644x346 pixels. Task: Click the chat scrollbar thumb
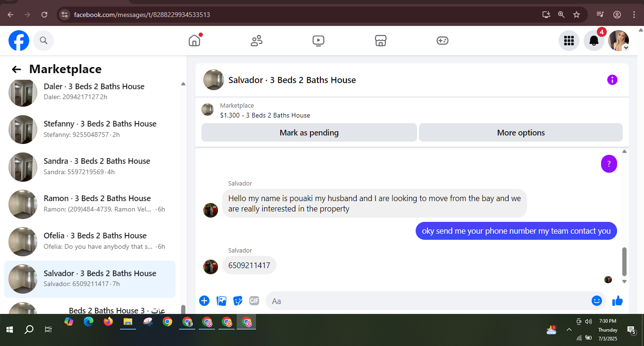click(624, 262)
